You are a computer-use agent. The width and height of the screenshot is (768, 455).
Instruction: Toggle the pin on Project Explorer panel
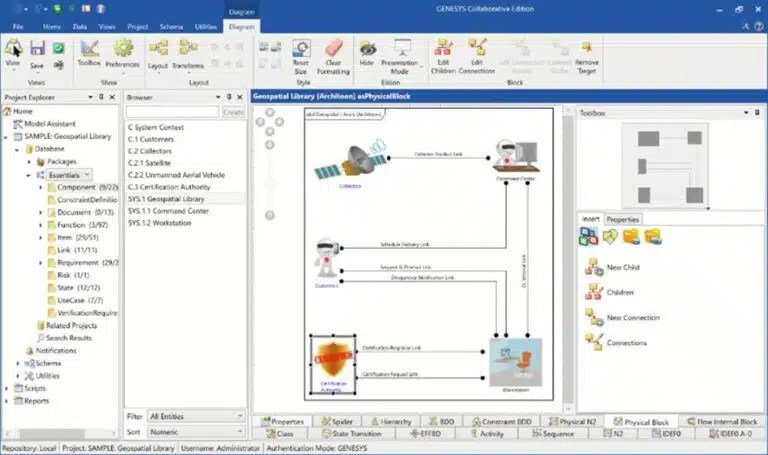102,97
